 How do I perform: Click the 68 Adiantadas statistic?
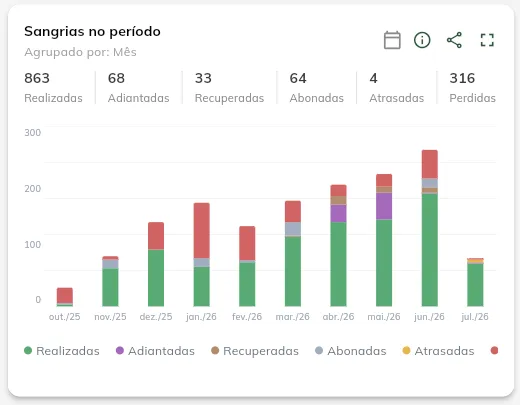point(139,88)
